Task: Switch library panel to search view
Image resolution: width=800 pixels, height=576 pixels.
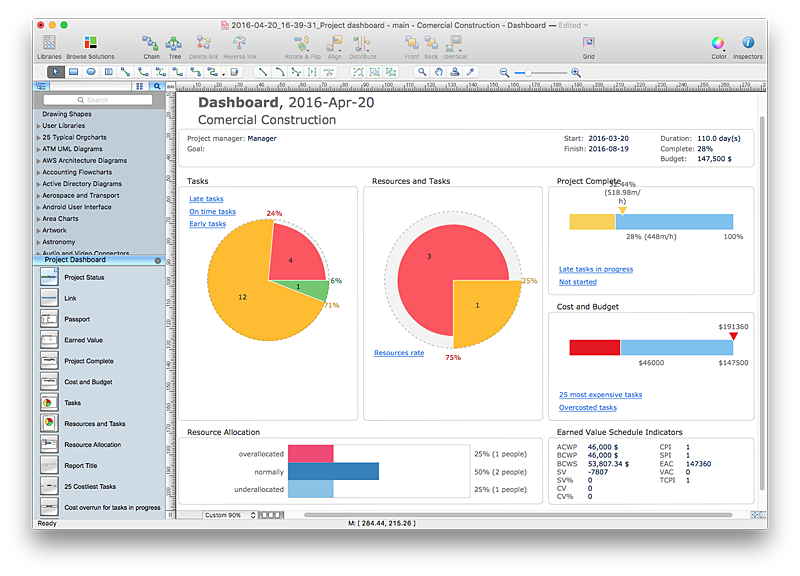Action: pos(157,86)
